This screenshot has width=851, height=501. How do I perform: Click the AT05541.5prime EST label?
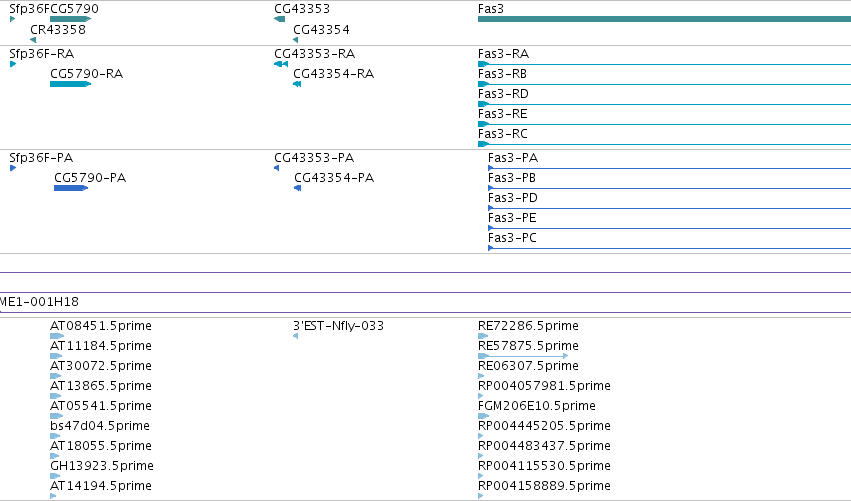(101, 407)
